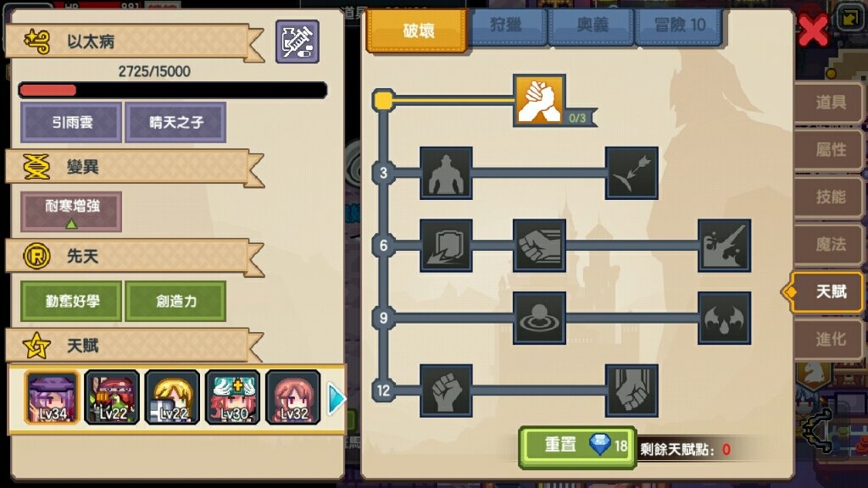Switch to the 狩獵 tab

tap(507, 25)
